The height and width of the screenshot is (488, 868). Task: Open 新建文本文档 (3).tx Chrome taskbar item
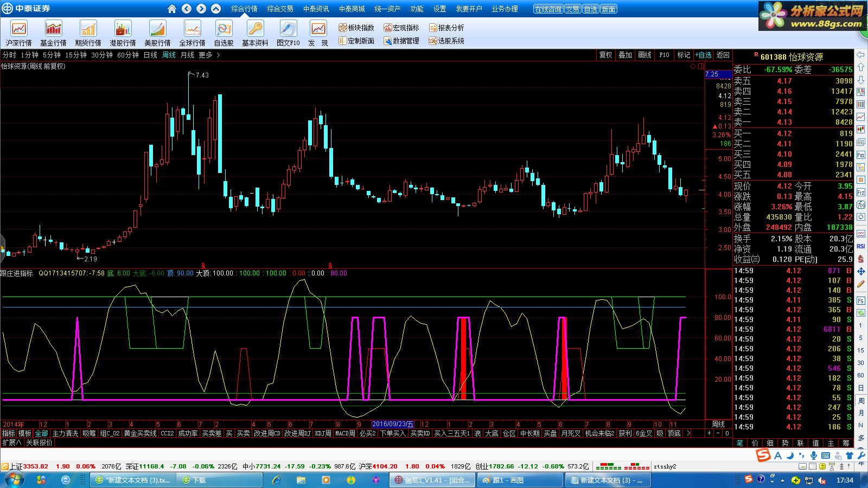coord(134,480)
